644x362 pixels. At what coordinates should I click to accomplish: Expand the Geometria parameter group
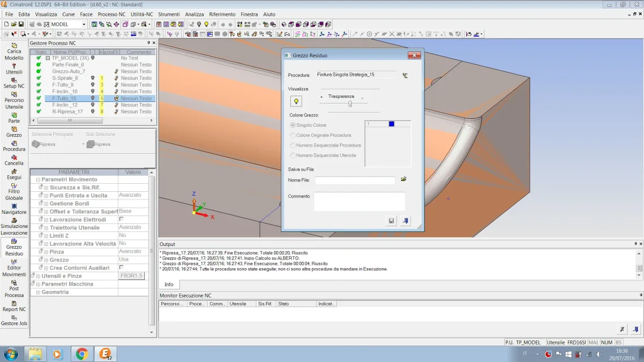coord(38,292)
